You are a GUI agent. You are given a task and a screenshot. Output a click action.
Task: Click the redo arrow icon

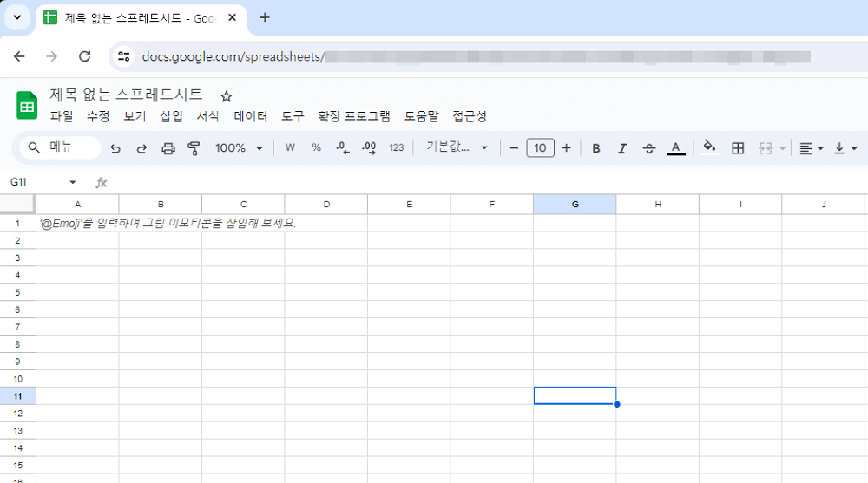[141, 148]
